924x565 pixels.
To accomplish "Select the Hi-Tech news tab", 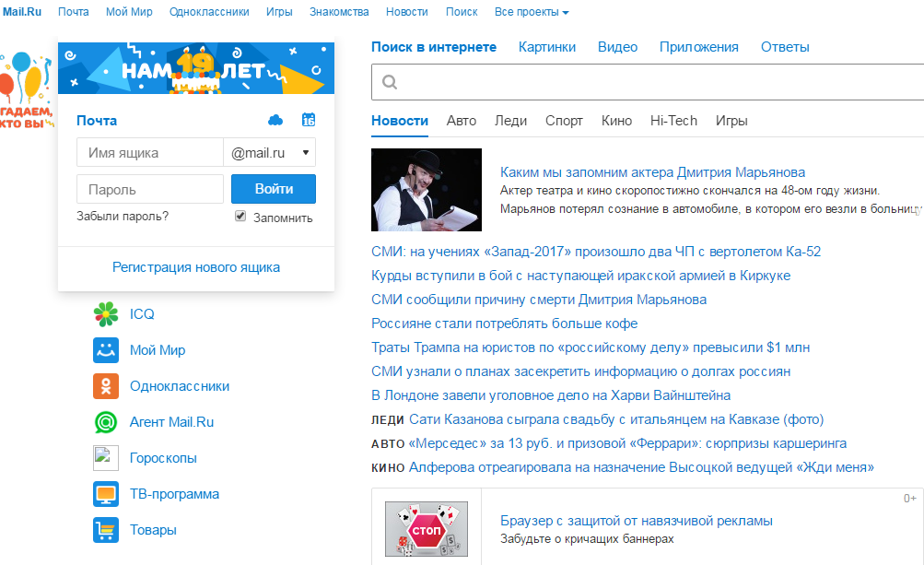I will click(x=673, y=121).
